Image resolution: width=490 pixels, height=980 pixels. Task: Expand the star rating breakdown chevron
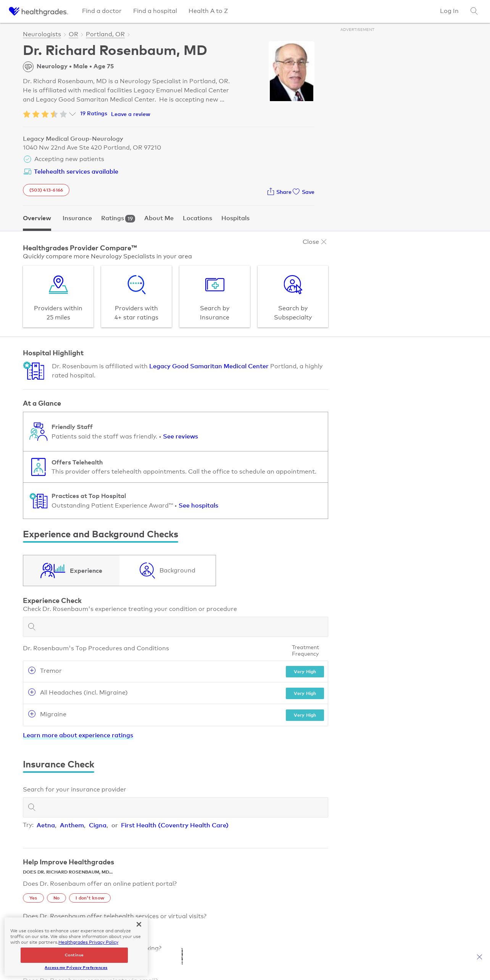coord(73,114)
